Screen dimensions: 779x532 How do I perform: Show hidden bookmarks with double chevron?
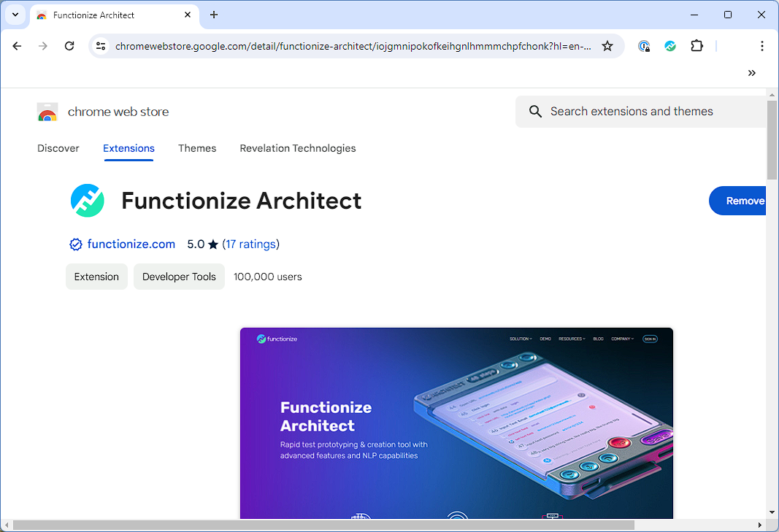752,73
